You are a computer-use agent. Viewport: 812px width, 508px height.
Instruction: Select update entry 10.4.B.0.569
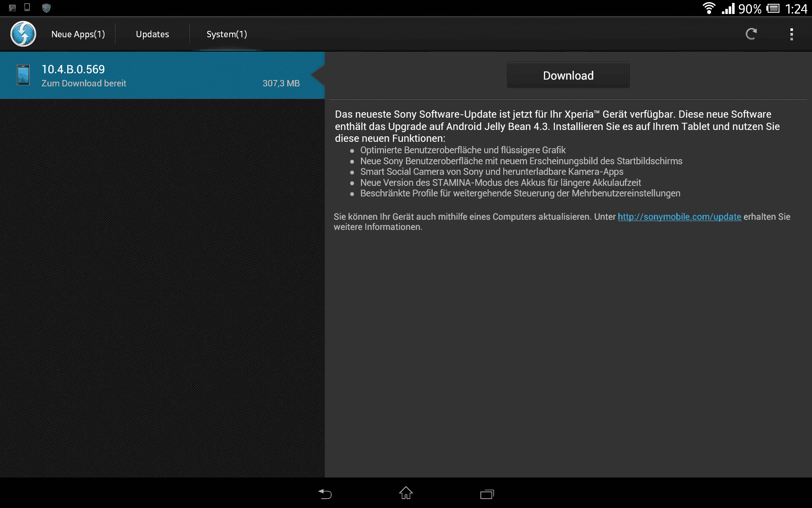pos(162,75)
